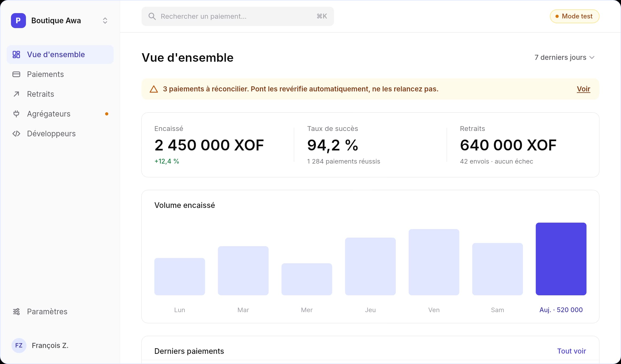Toggle the Mode test badge

[574, 16]
